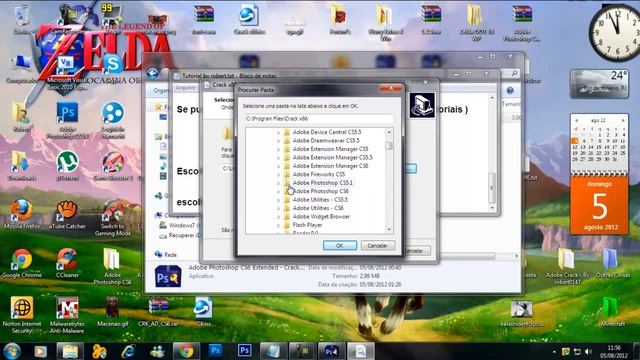Select the Adobe Photoshop CS6 folder
Image resolution: width=640 pixels, height=360 pixels.
320,191
